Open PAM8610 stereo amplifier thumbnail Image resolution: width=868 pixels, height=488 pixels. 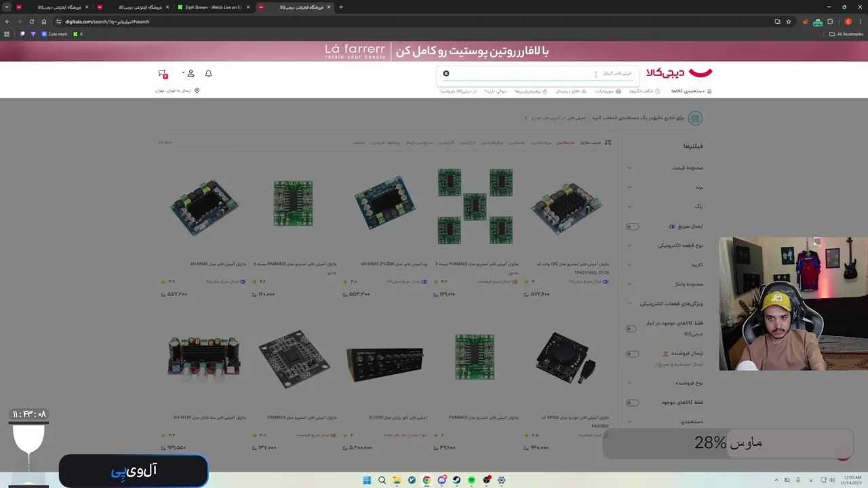coord(294,359)
